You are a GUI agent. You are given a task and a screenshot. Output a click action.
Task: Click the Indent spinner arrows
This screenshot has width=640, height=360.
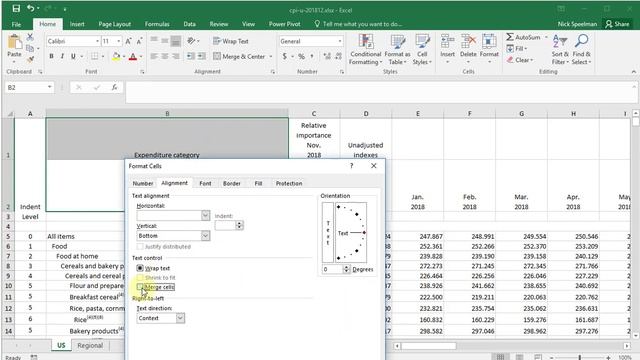(239, 225)
